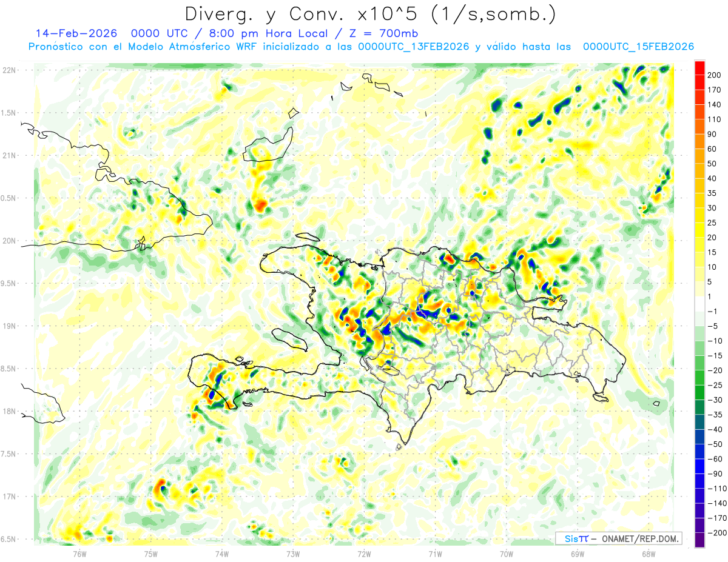Click the '74W' longitude label
728x562 pixels.
pos(221,554)
